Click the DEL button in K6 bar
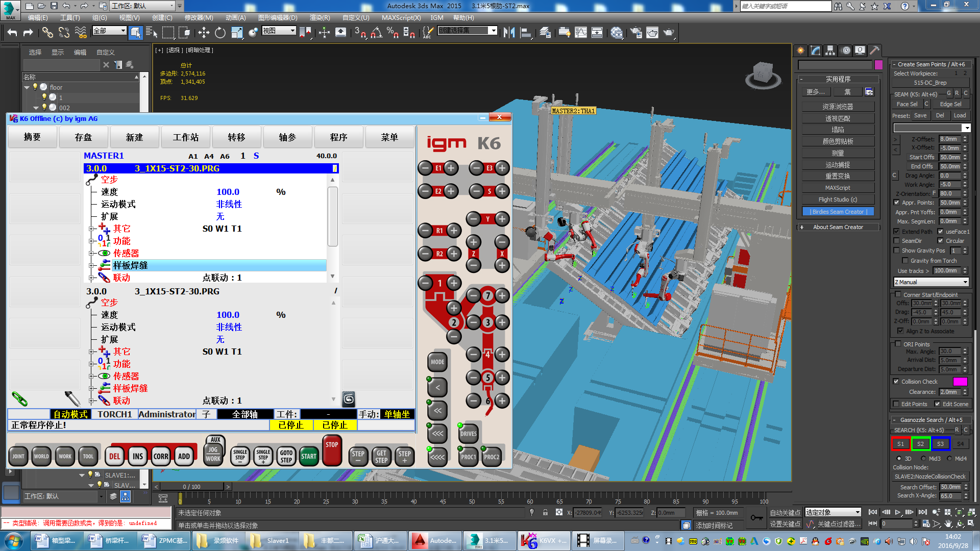Viewport: 980px width, 551px height. coord(114,456)
